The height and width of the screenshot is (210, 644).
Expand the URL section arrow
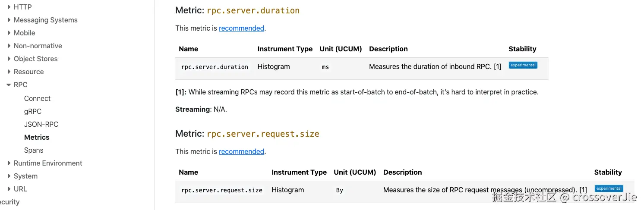point(9,189)
